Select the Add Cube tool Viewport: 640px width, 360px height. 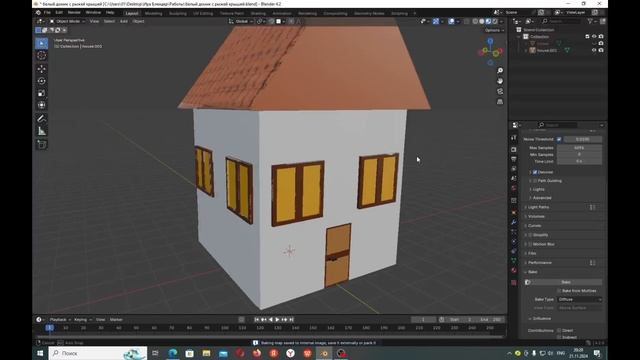[x=42, y=144]
